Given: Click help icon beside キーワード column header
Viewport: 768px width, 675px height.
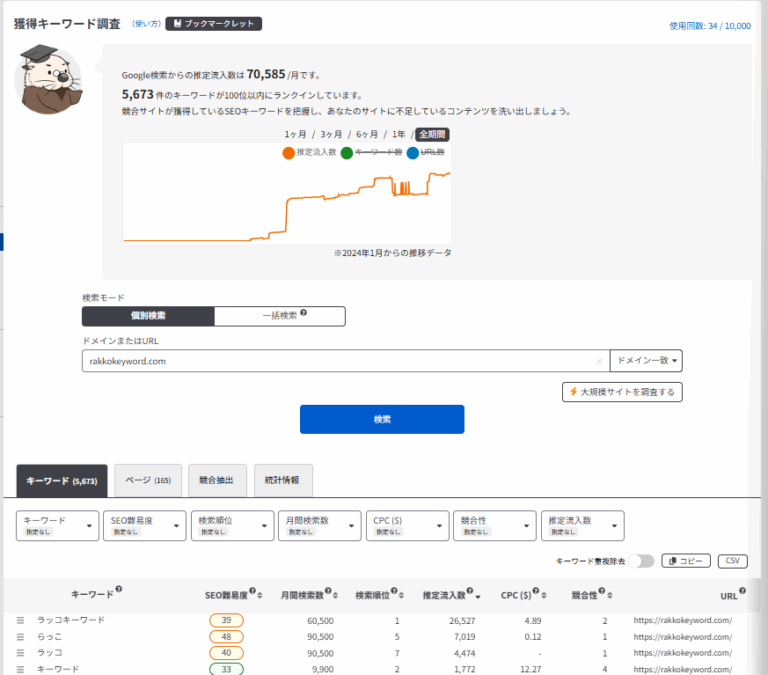Looking at the screenshot, I should (119, 589).
